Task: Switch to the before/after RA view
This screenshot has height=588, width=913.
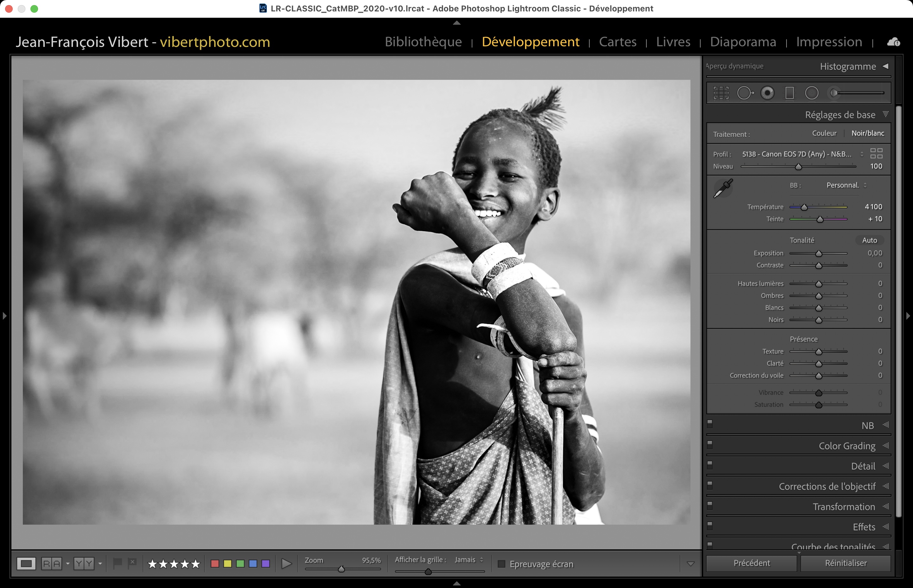Action: coord(52,564)
